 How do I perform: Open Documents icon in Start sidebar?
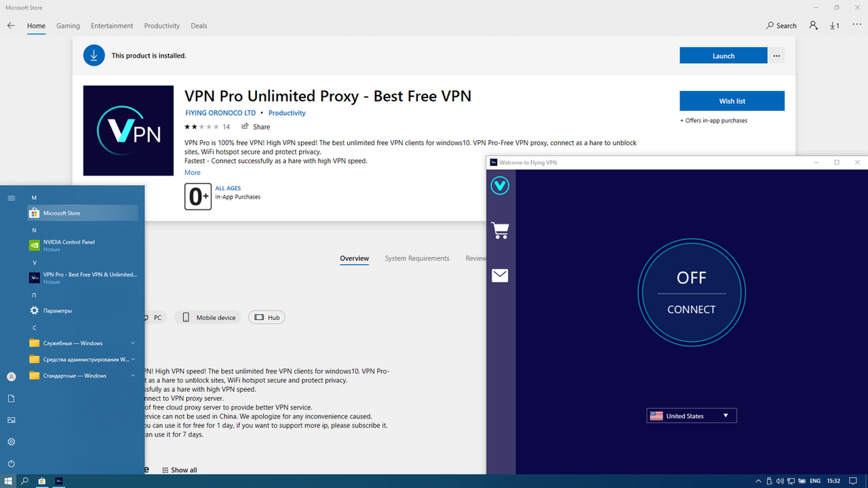point(11,399)
